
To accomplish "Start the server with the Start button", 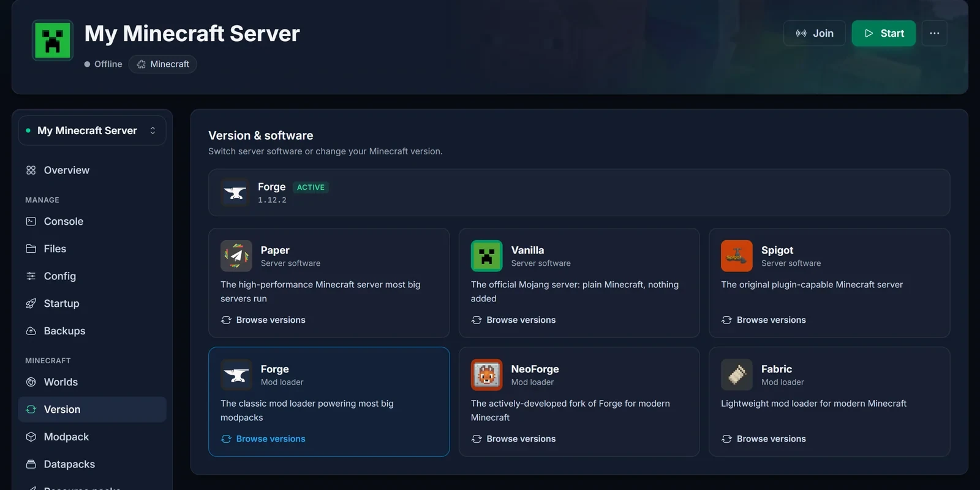I will [884, 33].
